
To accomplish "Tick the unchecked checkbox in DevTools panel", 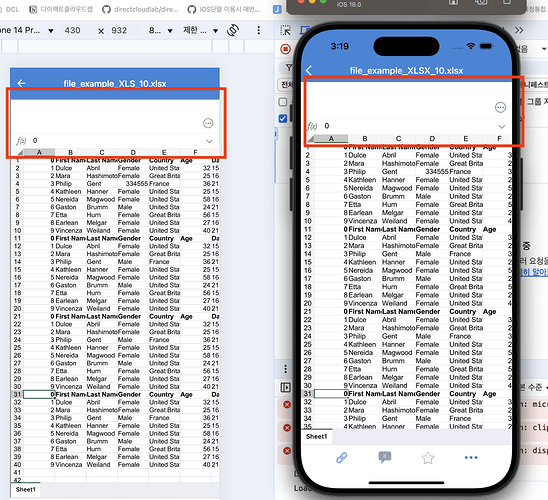I will pos(283,102).
